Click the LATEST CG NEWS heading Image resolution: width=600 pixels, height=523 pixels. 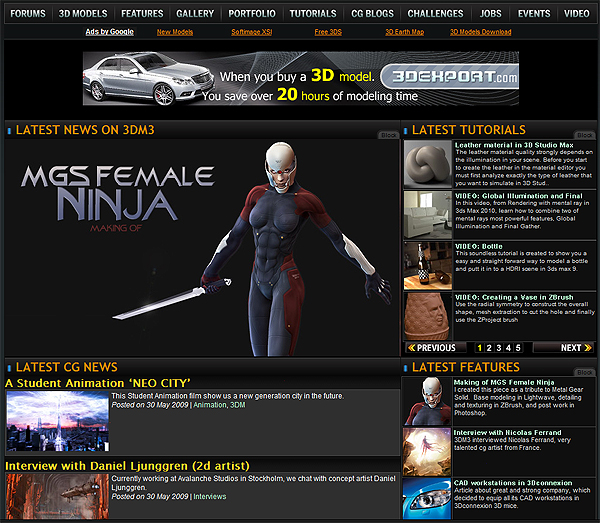(x=67, y=367)
